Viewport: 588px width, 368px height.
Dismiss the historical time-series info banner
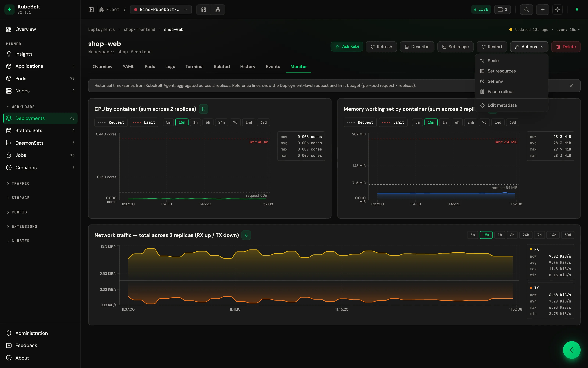click(571, 86)
